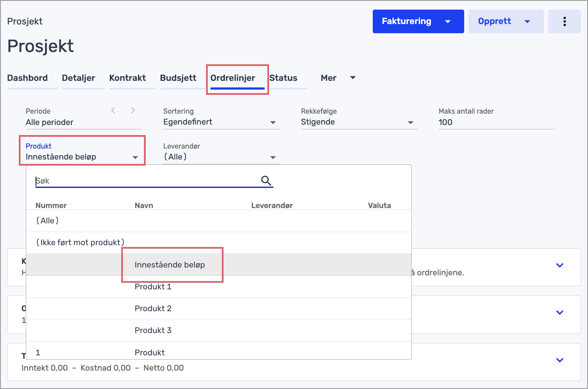Image resolution: width=588 pixels, height=389 pixels.
Task: Open Fakturering dropdown arrow
Action: (x=448, y=21)
